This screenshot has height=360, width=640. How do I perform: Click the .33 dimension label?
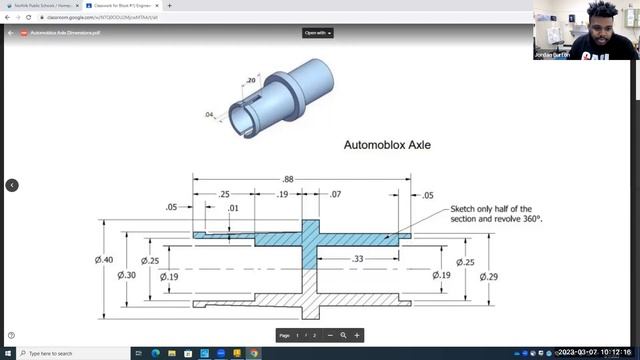point(358,259)
